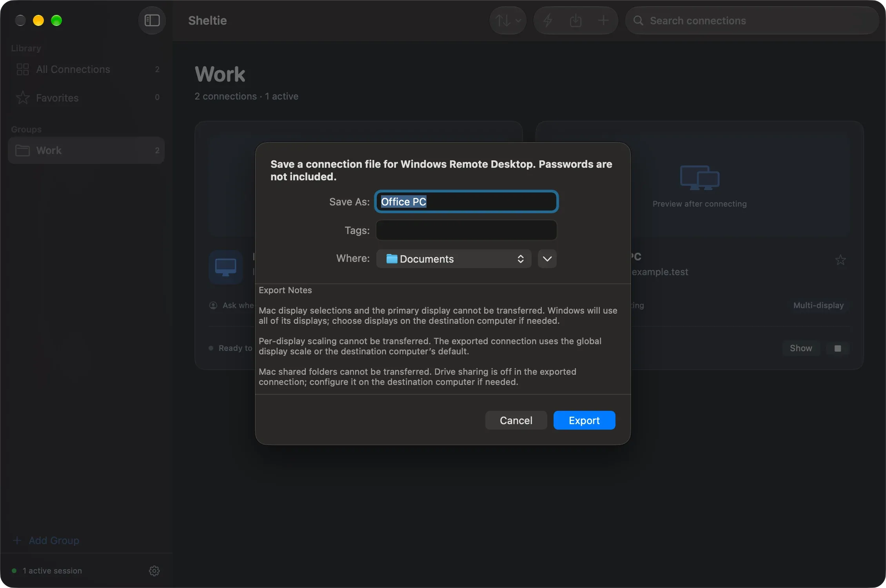Click the Export Notes heading text
Screen dimensions: 886x588
click(285, 290)
